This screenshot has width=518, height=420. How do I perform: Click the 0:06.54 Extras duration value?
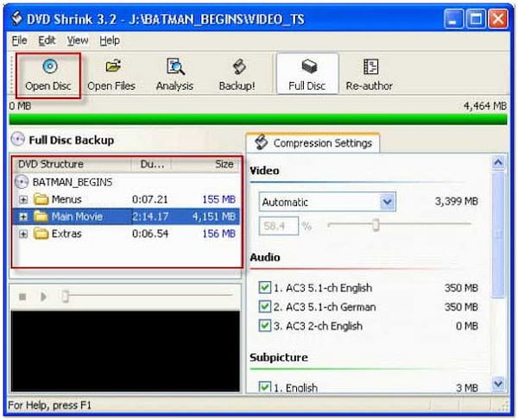click(150, 234)
